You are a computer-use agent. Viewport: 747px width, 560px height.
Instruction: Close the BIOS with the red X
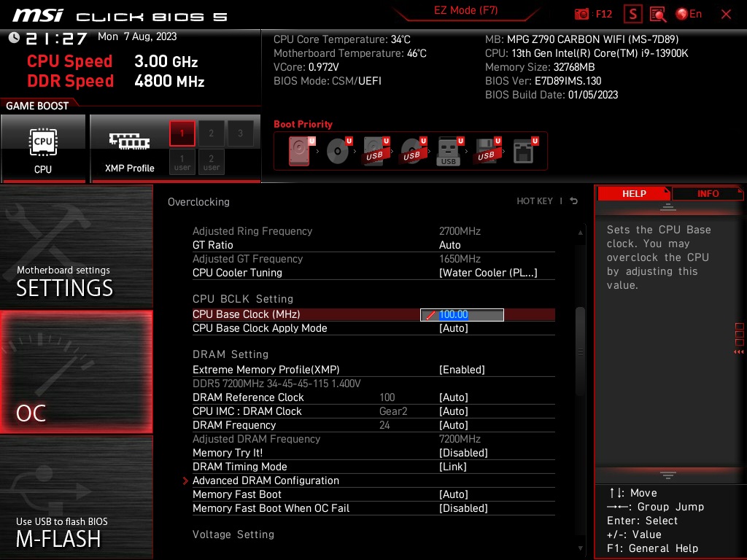pos(726,14)
